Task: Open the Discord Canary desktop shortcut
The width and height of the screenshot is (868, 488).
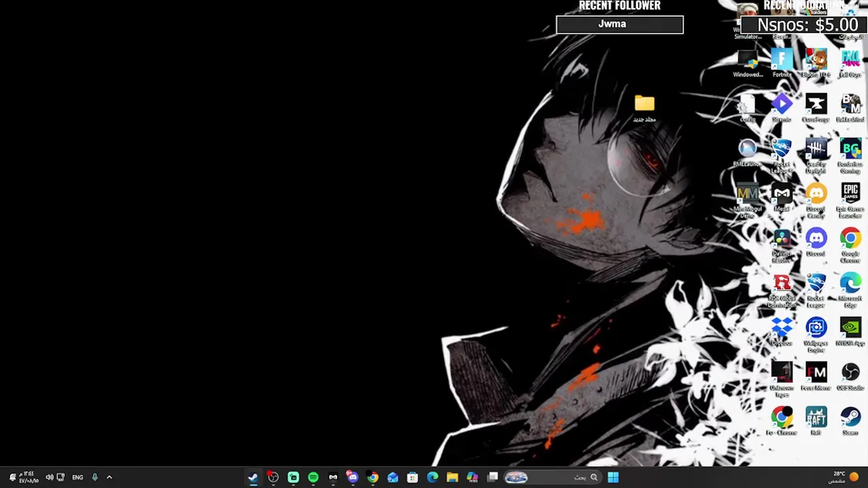Action: tap(816, 201)
